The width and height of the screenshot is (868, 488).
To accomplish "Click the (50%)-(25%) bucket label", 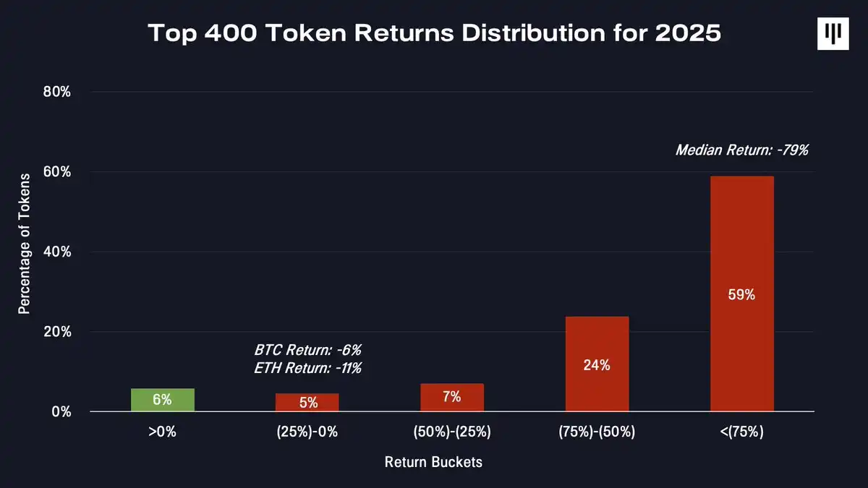I will (452, 433).
